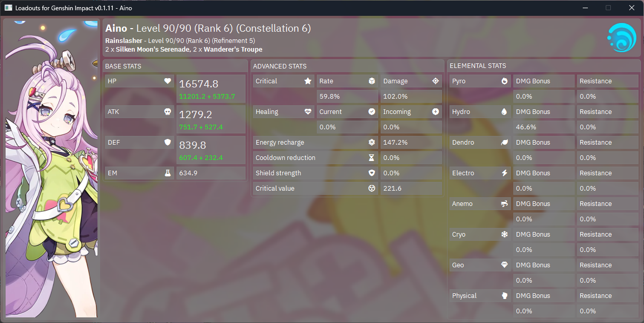The height and width of the screenshot is (323, 644).
Task: Click the Aino character portrait
Action: pyautogui.click(x=51, y=169)
